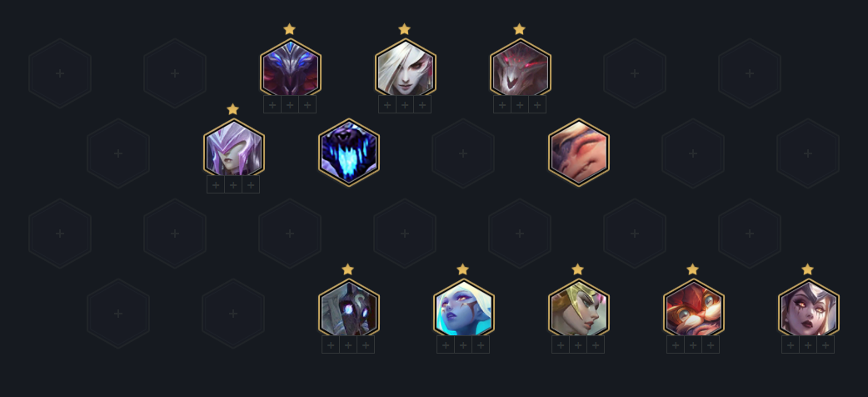
Task: Toggle star above the lavender-helmeted champion
Action: (232, 109)
